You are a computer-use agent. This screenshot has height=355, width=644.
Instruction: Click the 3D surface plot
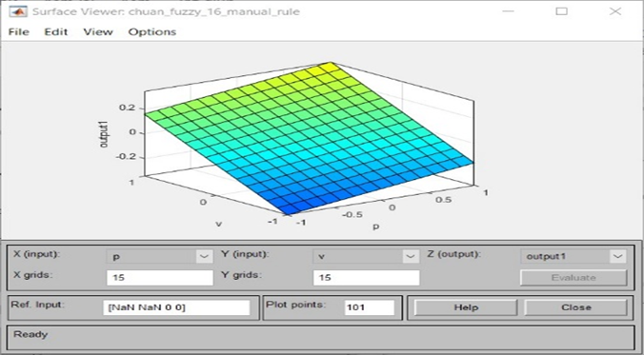[x=309, y=137]
